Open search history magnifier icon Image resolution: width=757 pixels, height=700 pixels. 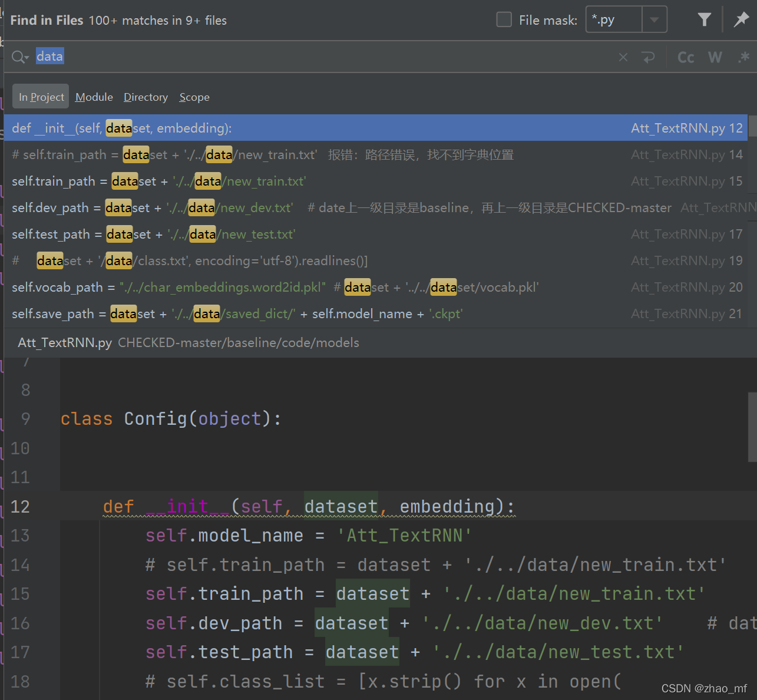click(19, 57)
